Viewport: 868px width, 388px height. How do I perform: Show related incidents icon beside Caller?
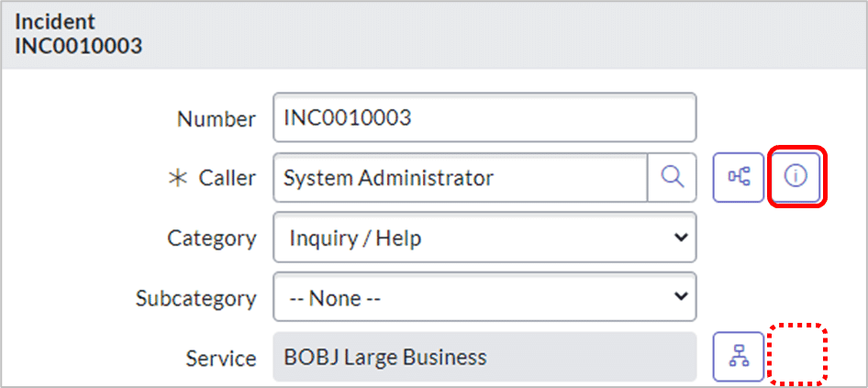(739, 178)
